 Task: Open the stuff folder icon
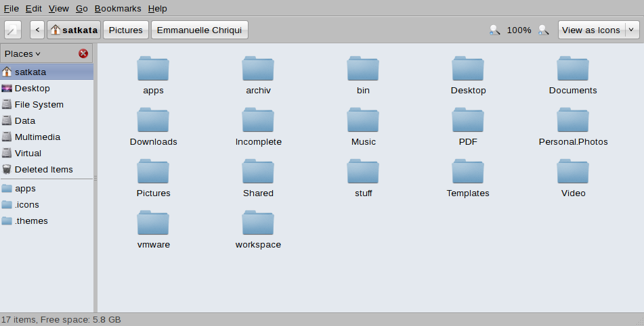point(363,171)
